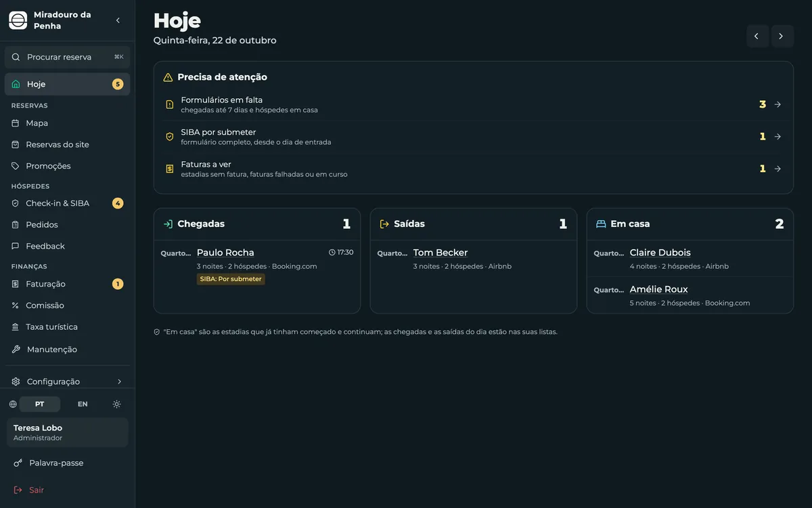Screen dimensions: 812x508
Task: Go to previous day
Action: click(757, 36)
